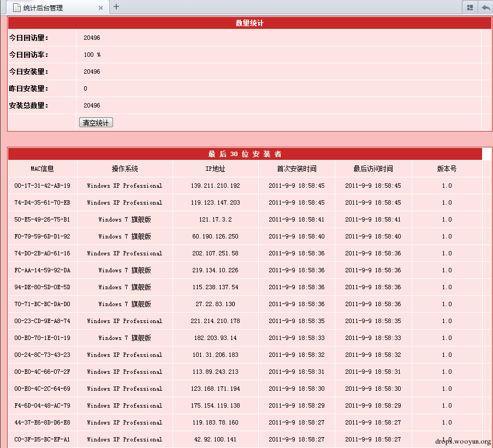Click first install time in the 60.190.126.250 row
Viewport: 493px width, 448px height.
296,237
